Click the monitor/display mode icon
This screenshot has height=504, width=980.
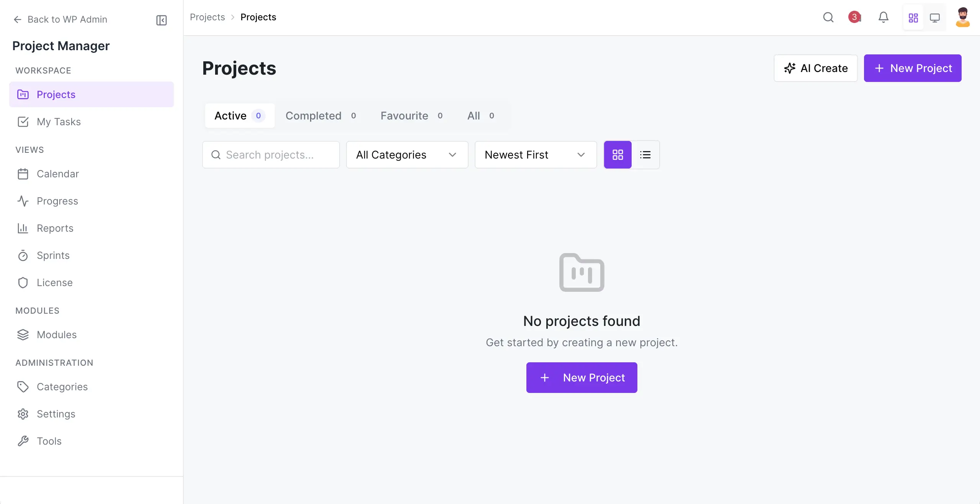[934, 17]
